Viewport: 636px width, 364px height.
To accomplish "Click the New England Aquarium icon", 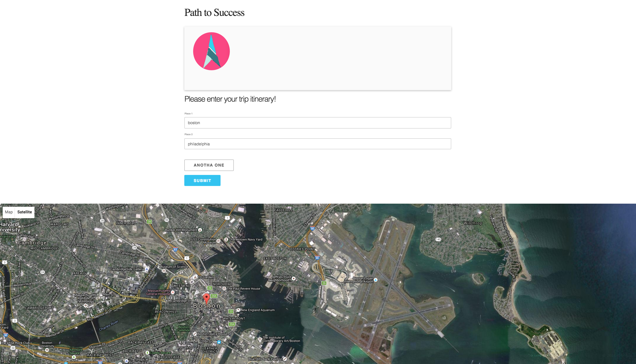I will (x=238, y=310).
